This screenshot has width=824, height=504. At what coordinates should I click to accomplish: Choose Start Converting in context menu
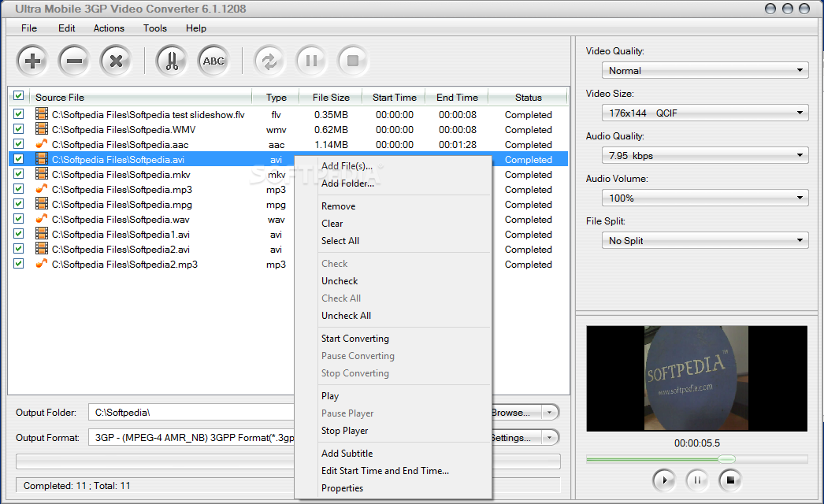(x=393, y=339)
